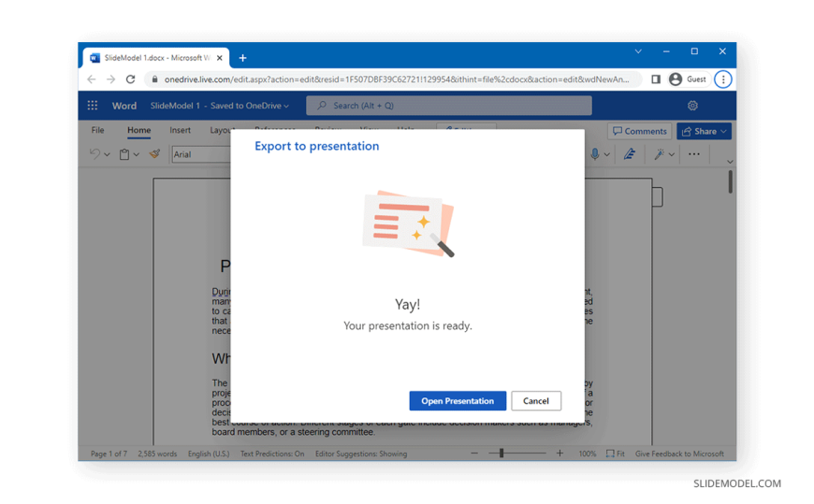Open the Word app launcher grid
The image size is (814, 504).
click(x=93, y=106)
